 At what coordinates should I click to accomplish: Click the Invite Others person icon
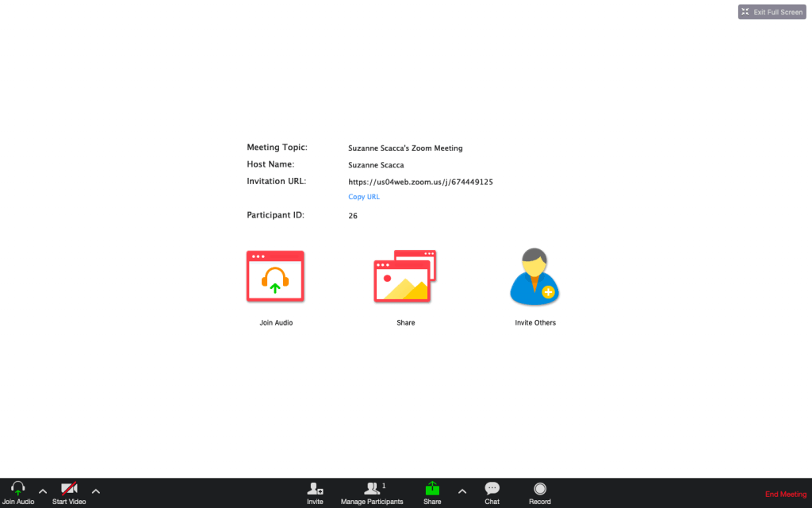535,276
